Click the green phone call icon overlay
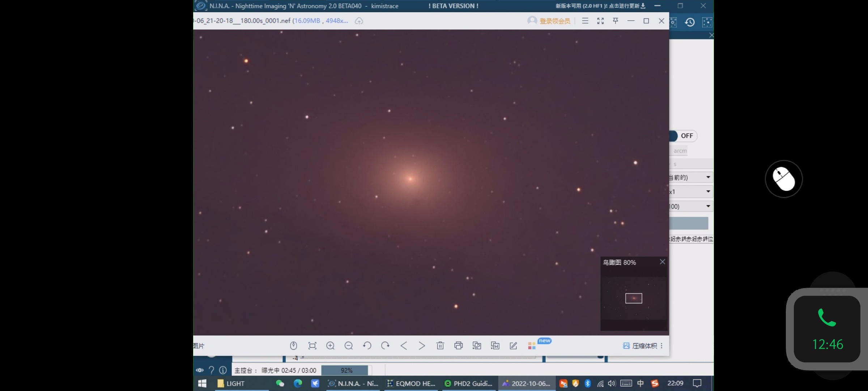The height and width of the screenshot is (391, 868). [x=827, y=318]
